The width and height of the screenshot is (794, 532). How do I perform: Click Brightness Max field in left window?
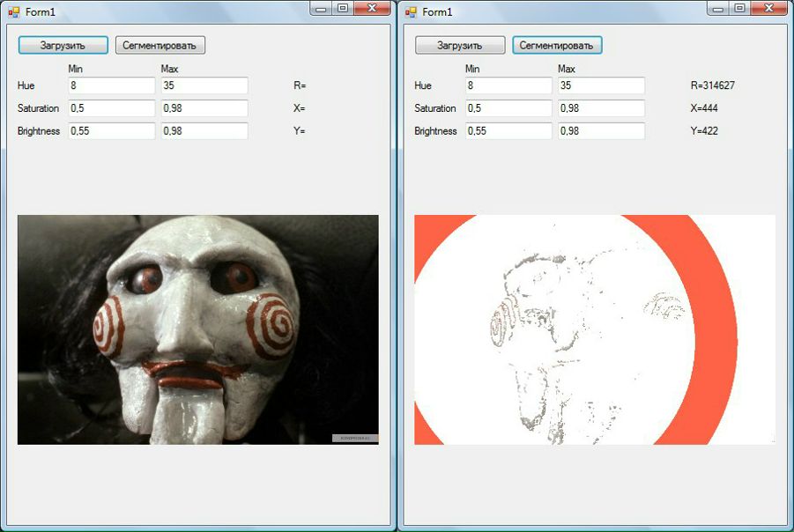point(204,131)
